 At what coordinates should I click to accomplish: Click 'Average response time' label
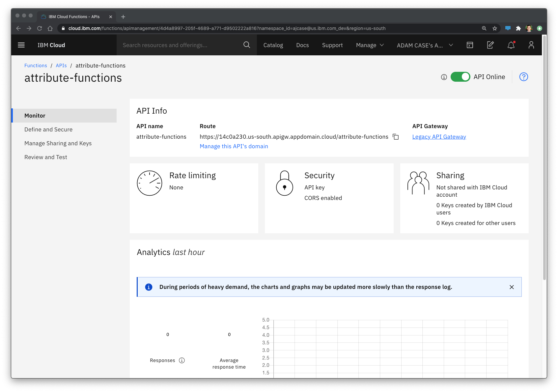pos(229,364)
